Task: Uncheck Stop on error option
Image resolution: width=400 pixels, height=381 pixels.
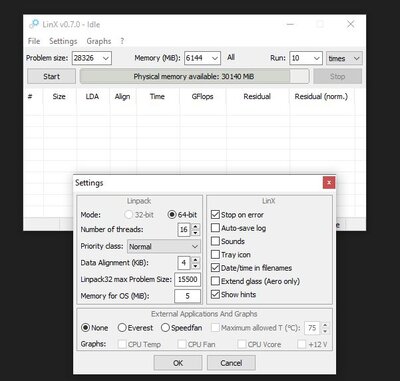Action: (x=215, y=215)
